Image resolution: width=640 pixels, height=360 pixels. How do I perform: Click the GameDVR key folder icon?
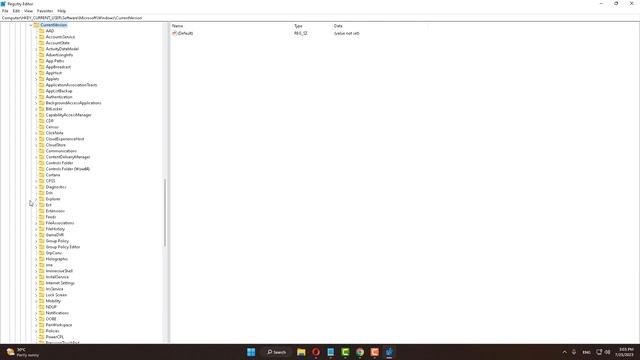pos(41,235)
